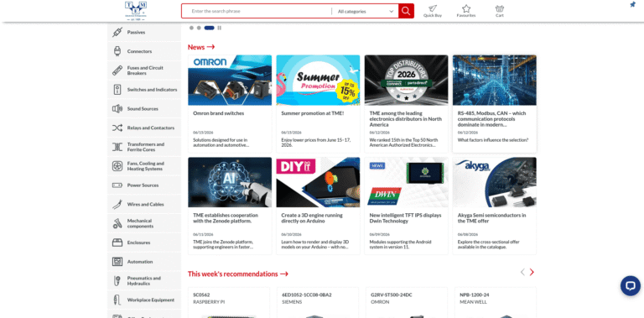Image resolution: width=644 pixels, height=318 pixels.
Task: Select the second carousel dot
Action: pyautogui.click(x=199, y=28)
